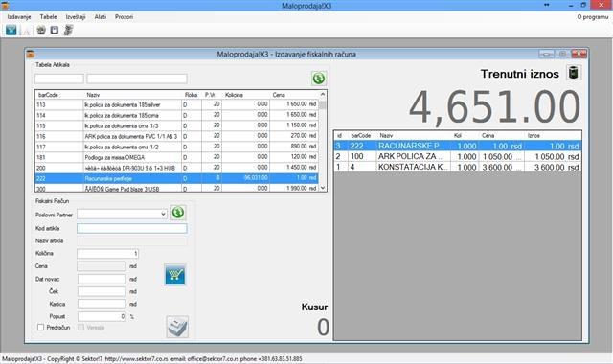The width and height of the screenshot is (613, 364).
Task: Click the fiscal printer toolbar icon
Action: [41, 30]
